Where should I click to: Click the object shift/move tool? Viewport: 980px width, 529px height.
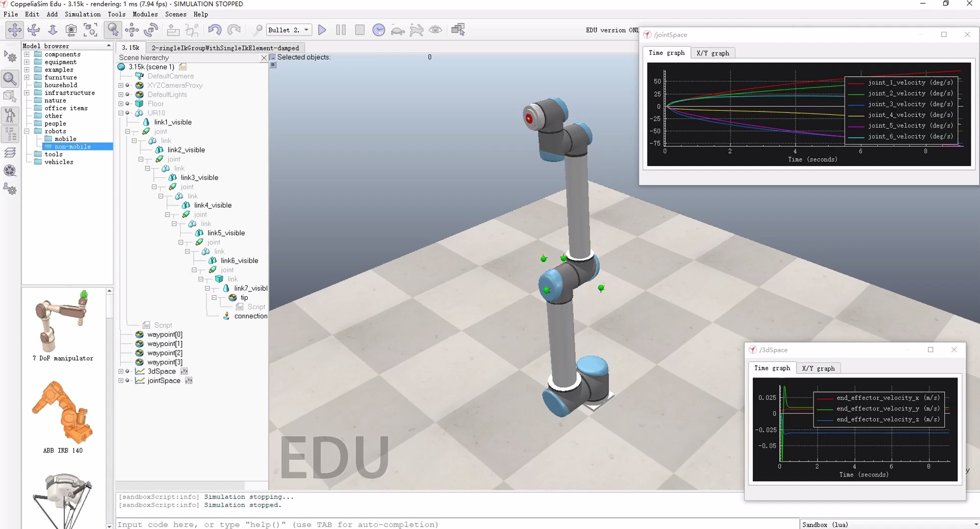tap(132, 30)
